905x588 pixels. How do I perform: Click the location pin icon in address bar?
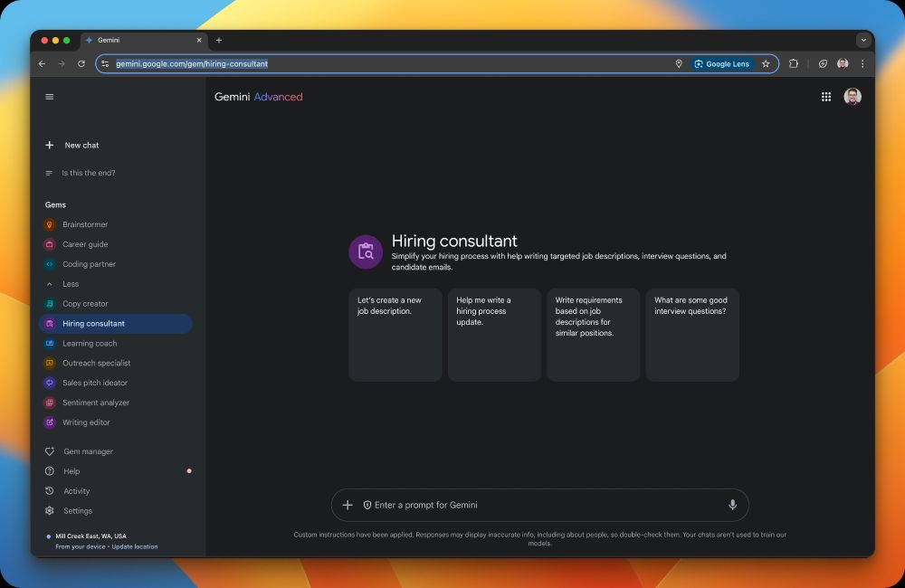pos(679,64)
